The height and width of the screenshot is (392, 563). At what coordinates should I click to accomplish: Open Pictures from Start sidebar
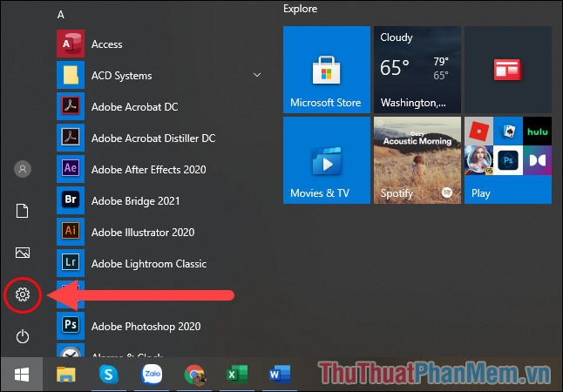click(23, 253)
